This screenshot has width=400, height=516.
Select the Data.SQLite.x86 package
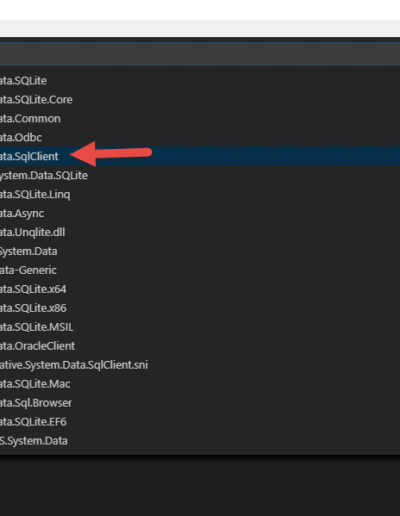(200, 308)
